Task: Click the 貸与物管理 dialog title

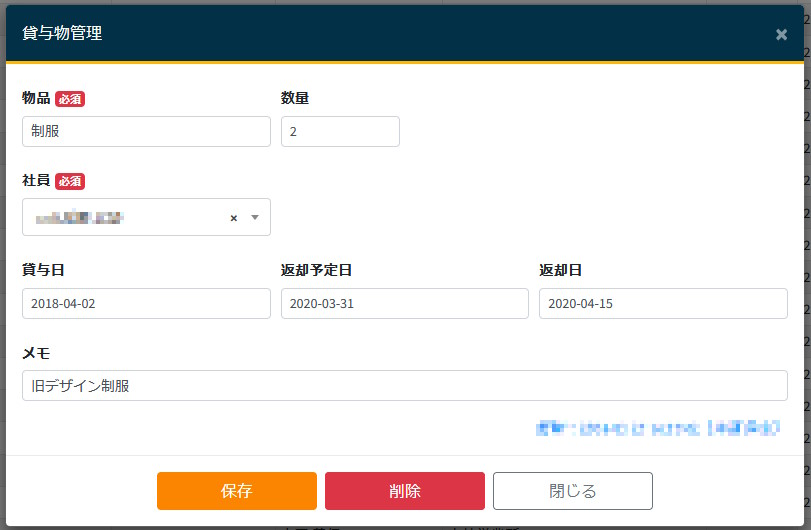Action: (x=62, y=33)
